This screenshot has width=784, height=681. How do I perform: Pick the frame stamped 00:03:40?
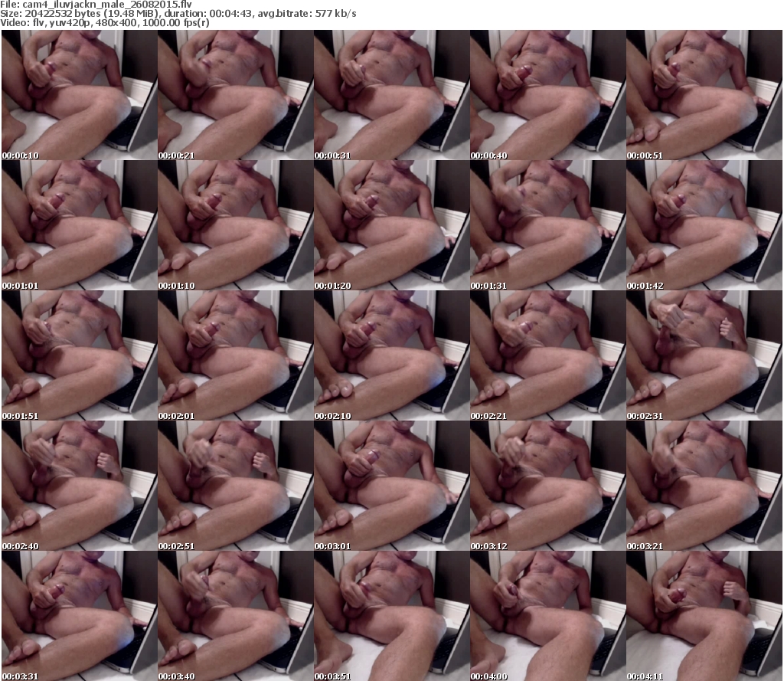[236, 616]
